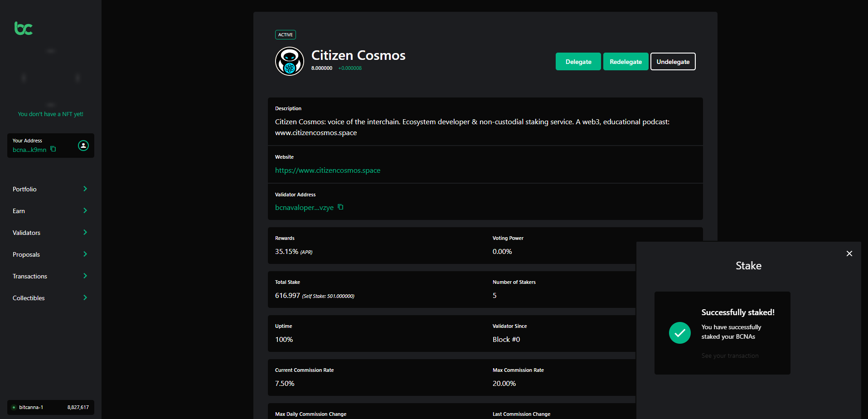
Task: Expand the Portfolio menu chevron
Action: [85, 189]
